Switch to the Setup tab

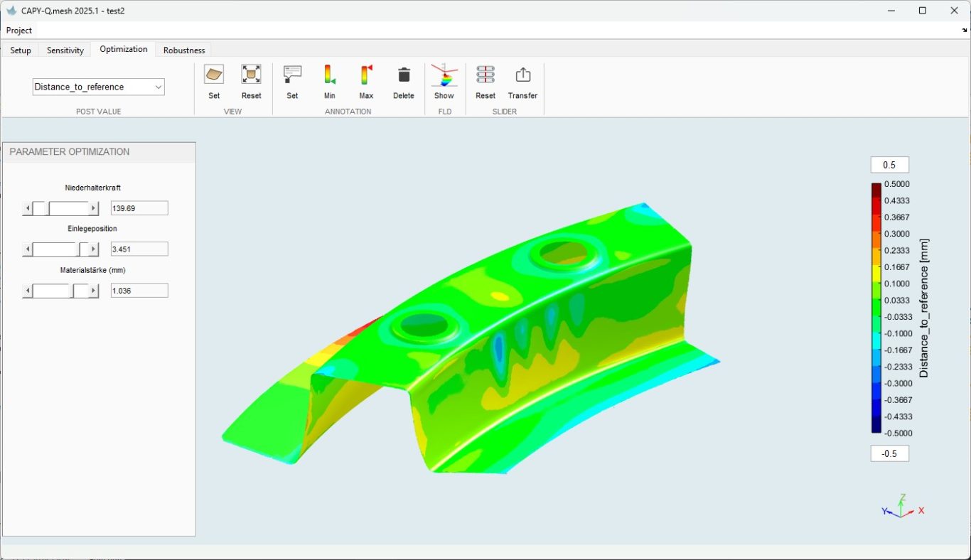point(21,50)
